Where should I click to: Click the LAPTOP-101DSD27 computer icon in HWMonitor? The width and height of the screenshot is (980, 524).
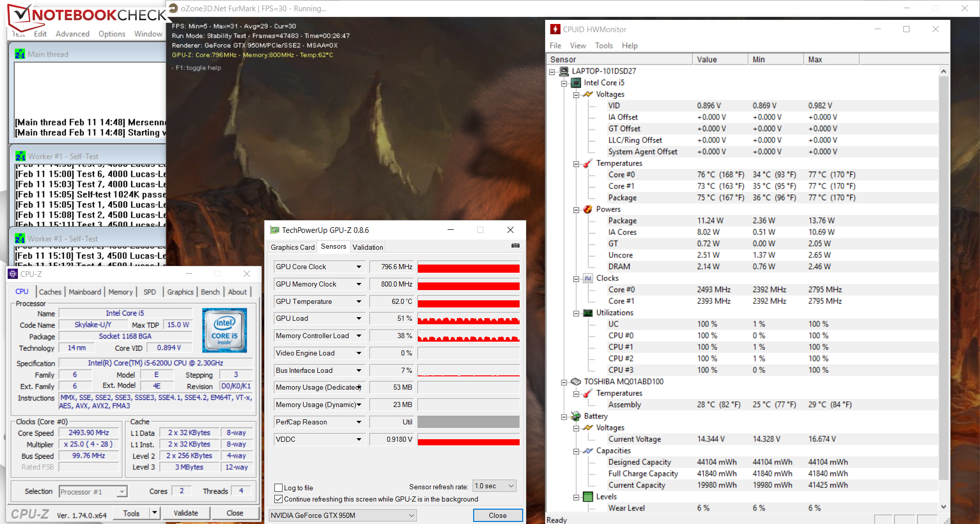click(564, 71)
